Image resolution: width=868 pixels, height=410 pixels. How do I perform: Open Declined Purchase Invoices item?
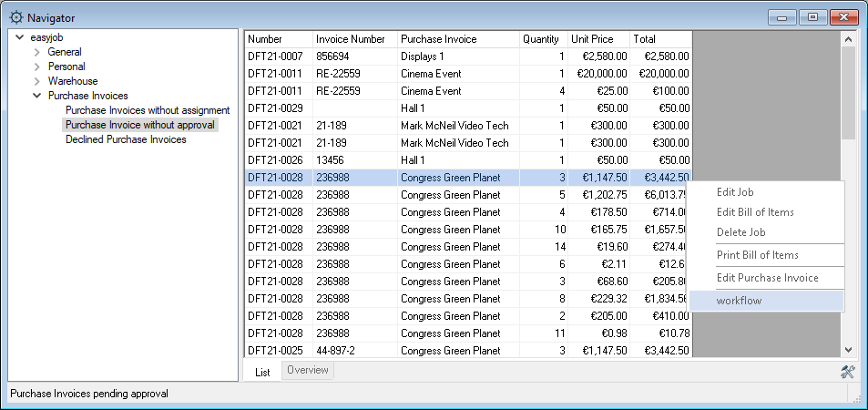[126, 139]
